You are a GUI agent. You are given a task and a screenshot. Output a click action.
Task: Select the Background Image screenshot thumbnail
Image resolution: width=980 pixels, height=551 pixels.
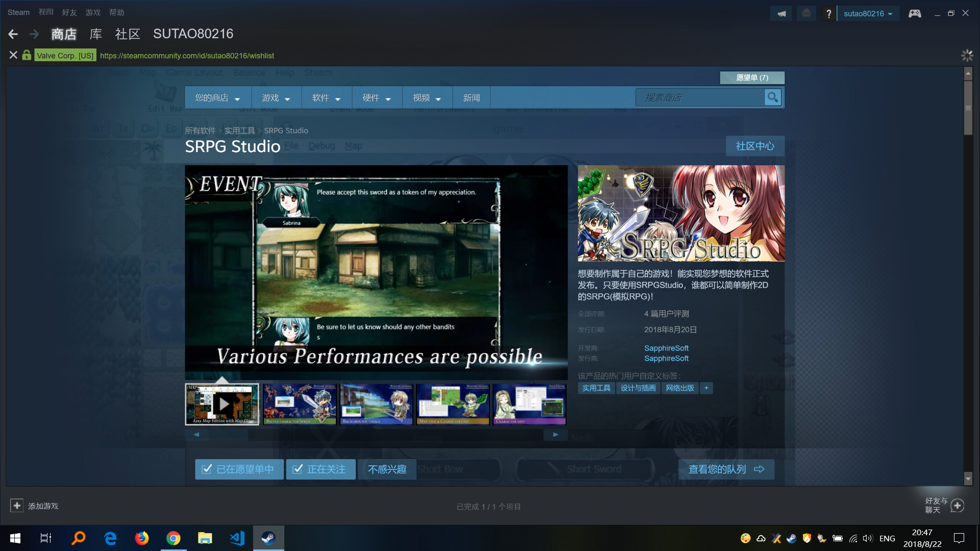pos(376,404)
